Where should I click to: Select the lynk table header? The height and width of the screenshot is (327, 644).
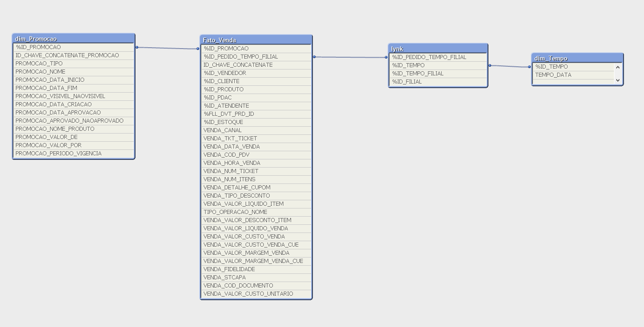coord(438,49)
